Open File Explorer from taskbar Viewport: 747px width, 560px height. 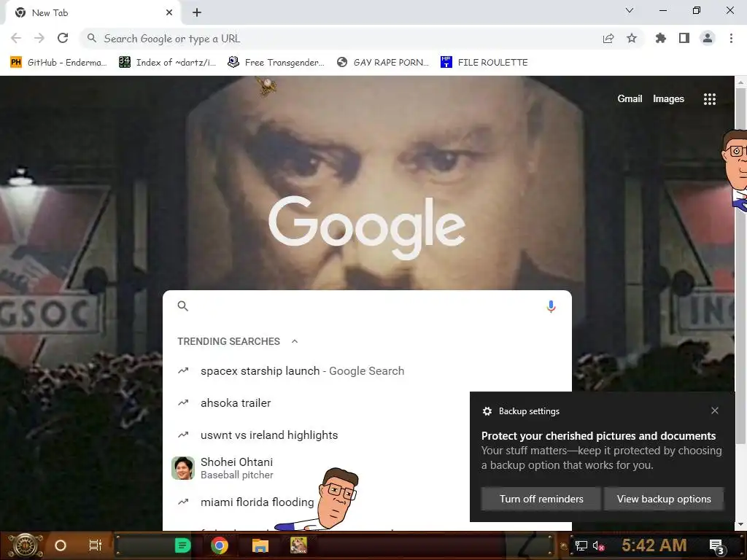click(260, 545)
